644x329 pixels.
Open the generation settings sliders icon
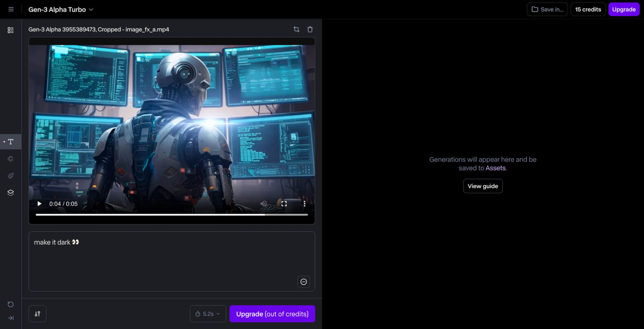(x=37, y=314)
